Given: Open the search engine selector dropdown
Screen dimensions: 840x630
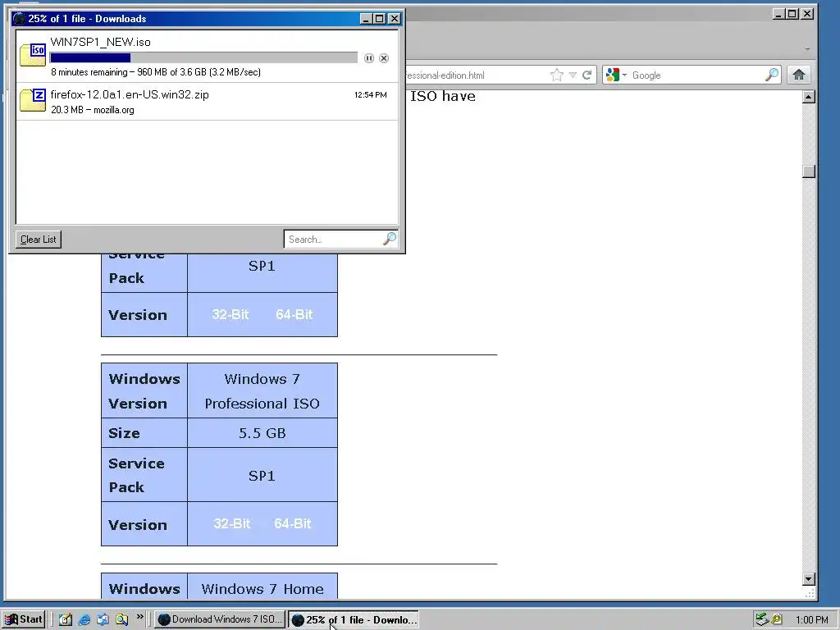Looking at the screenshot, I should coord(624,75).
